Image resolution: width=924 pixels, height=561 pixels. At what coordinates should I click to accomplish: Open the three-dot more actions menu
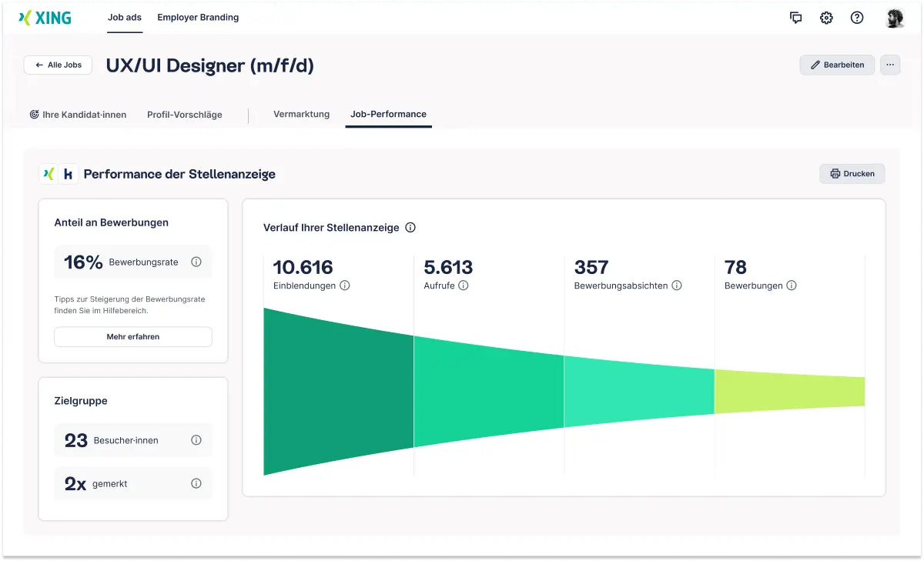coord(890,65)
